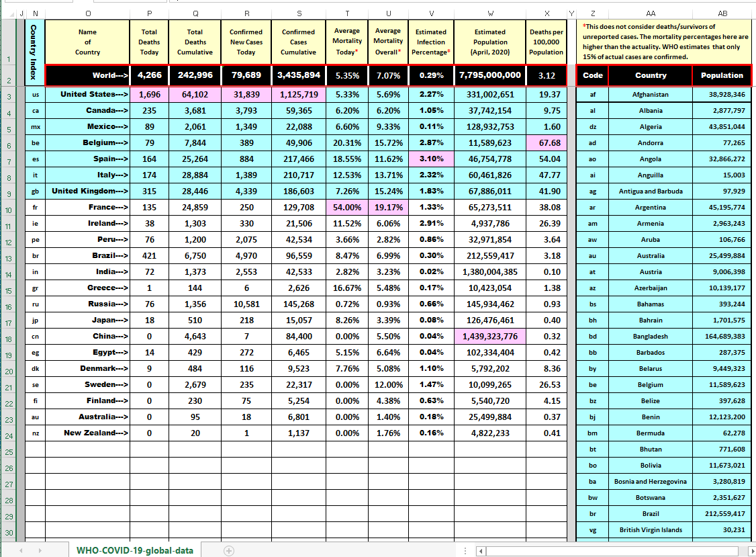Viewport: 756px width, 557px height.
Task: Click Belgium deaths per 100,000 value 67.68
Action: click(x=547, y=143)
